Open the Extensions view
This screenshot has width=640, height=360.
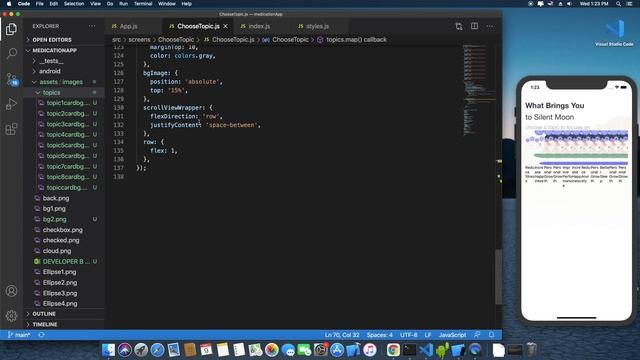pos(11,129)
